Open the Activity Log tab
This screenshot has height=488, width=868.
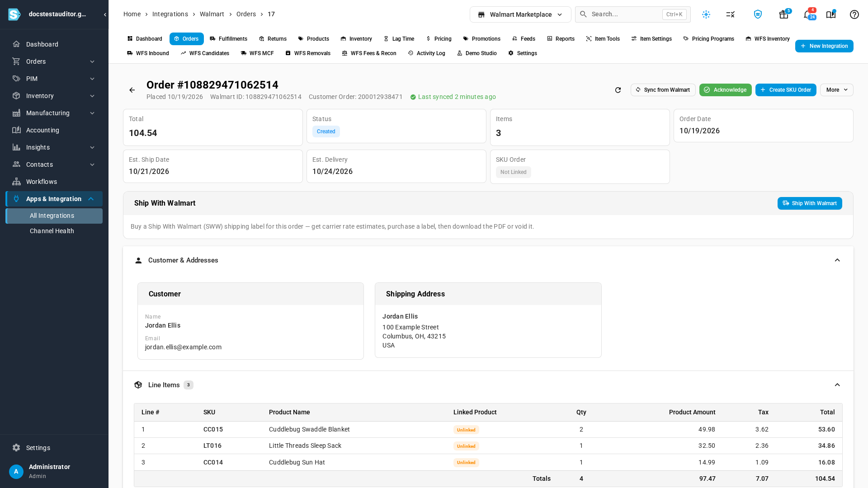(x=426, y=53)
